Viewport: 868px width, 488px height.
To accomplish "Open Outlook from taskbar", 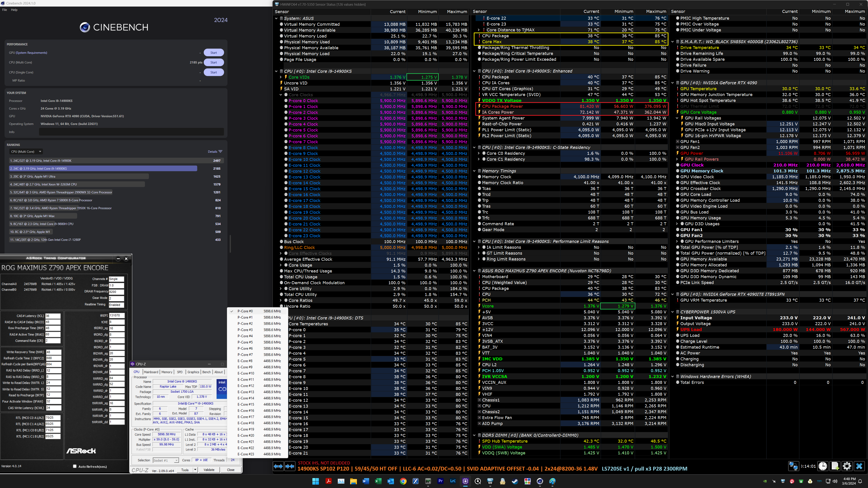I will 391,481.
